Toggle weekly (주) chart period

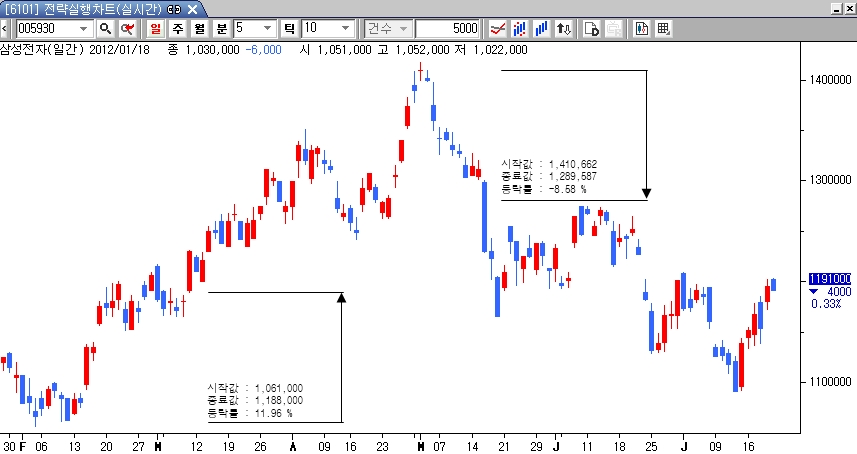177,29
